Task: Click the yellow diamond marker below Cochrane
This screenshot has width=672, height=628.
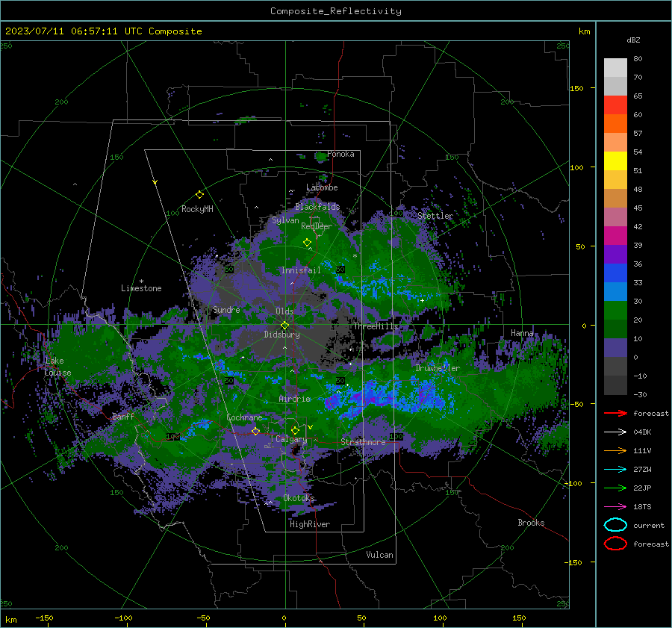Action: pos(255,431)
